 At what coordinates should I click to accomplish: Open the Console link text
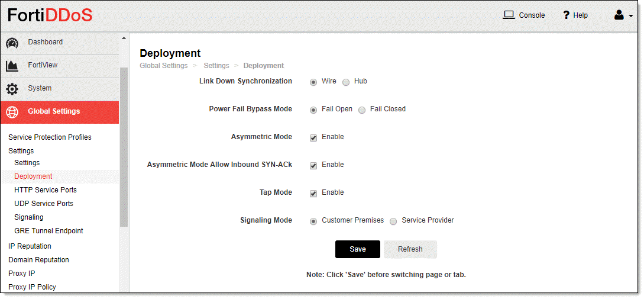(x=532, y=15)
